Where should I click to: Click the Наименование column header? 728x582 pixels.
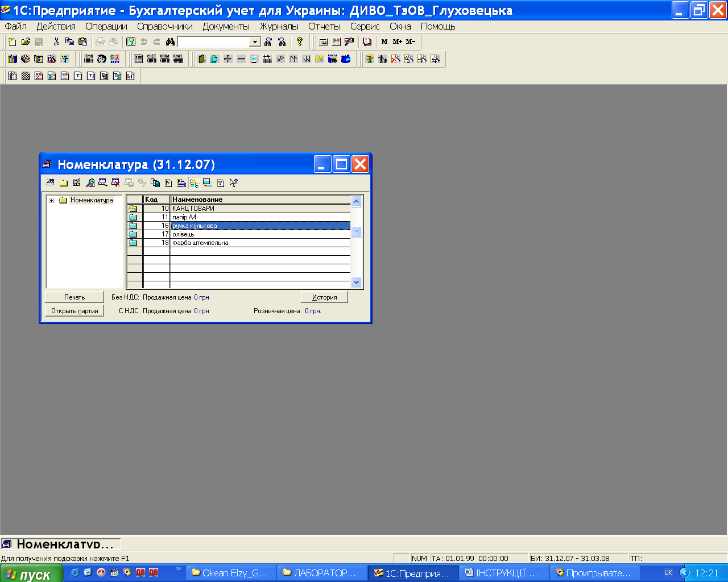click(x=260, y=199)
